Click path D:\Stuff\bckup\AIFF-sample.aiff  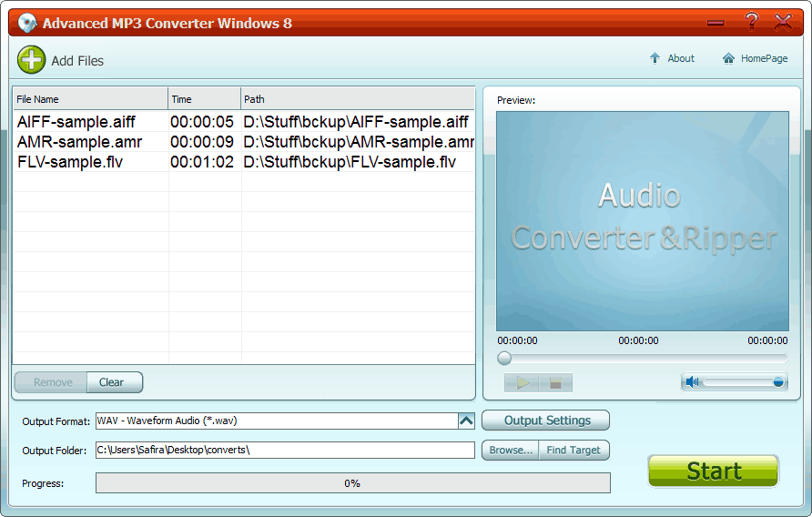click(356, 122)
